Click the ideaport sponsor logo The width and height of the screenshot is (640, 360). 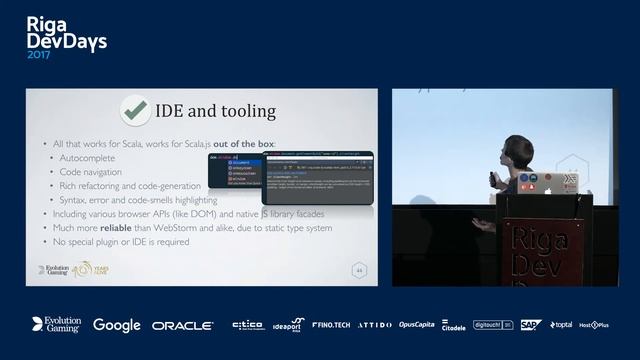coord(289,325)
